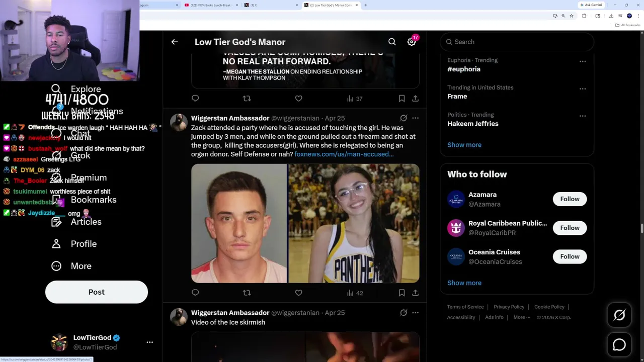Show more trending topics
The image size is (644, 362).
pyautogui.click(x=464, y=145)
